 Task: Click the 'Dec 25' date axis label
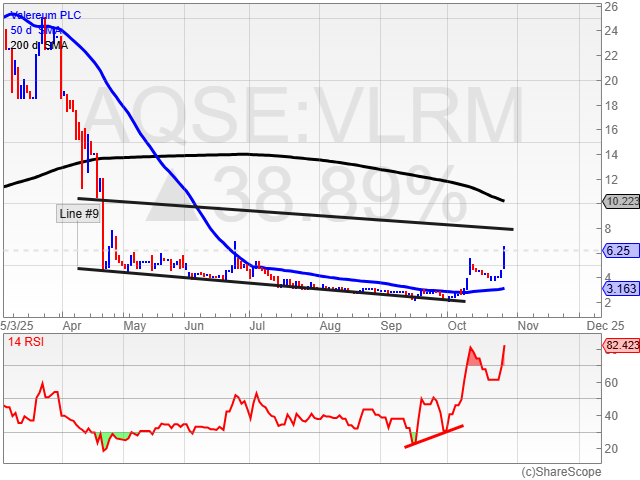click(606, 326)
